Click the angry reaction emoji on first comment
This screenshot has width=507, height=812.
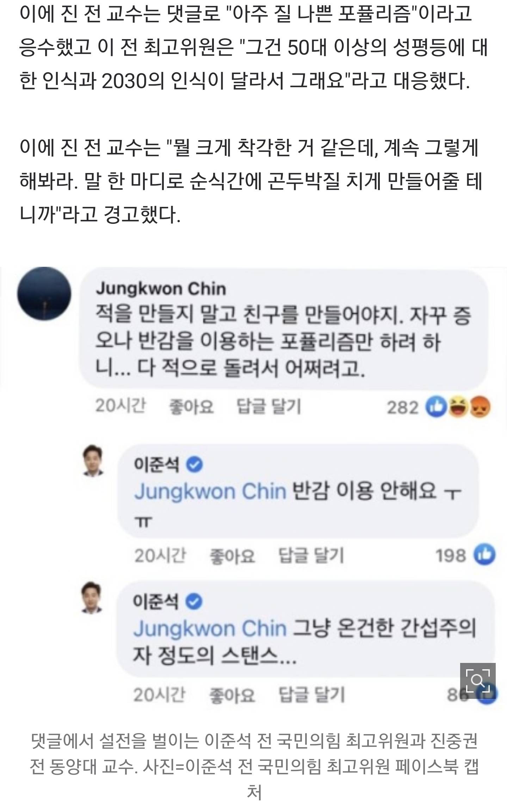pyautogui.click(x=480, y=407)
